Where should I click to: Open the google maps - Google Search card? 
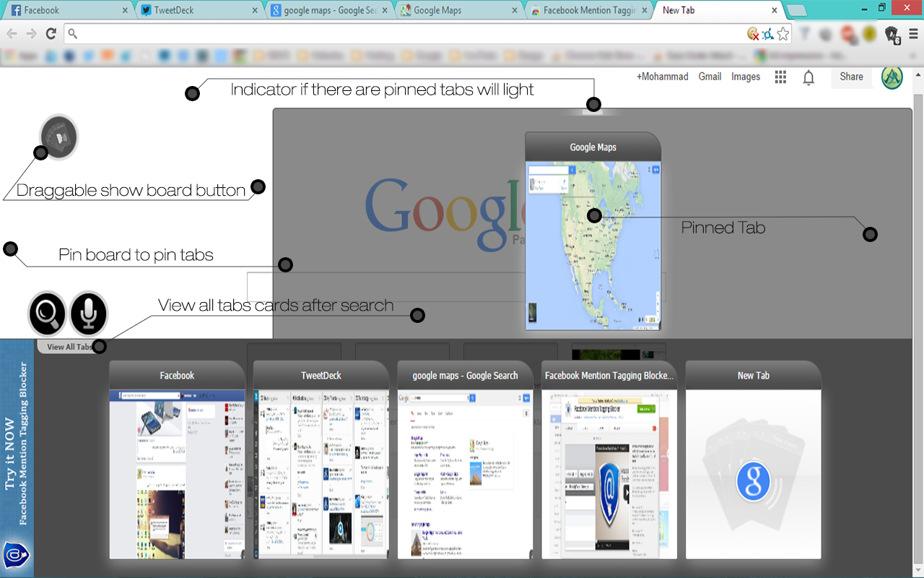(465, 460)
